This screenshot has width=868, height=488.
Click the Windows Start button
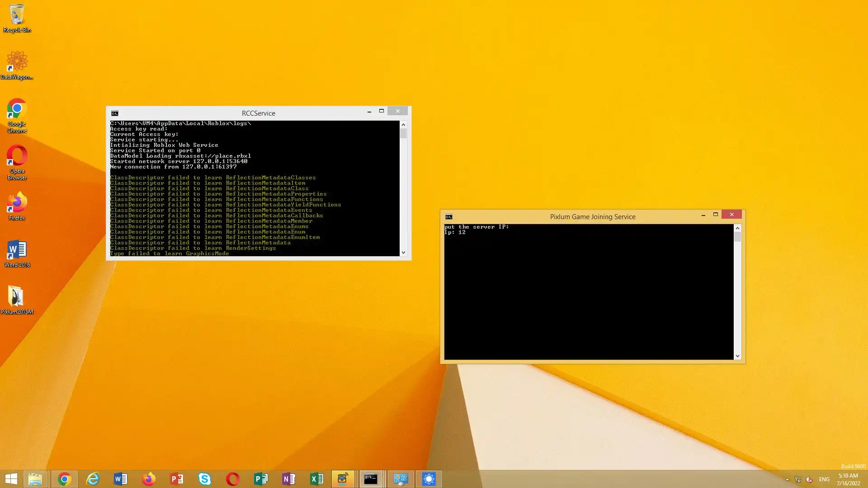[x=11, y=479]
